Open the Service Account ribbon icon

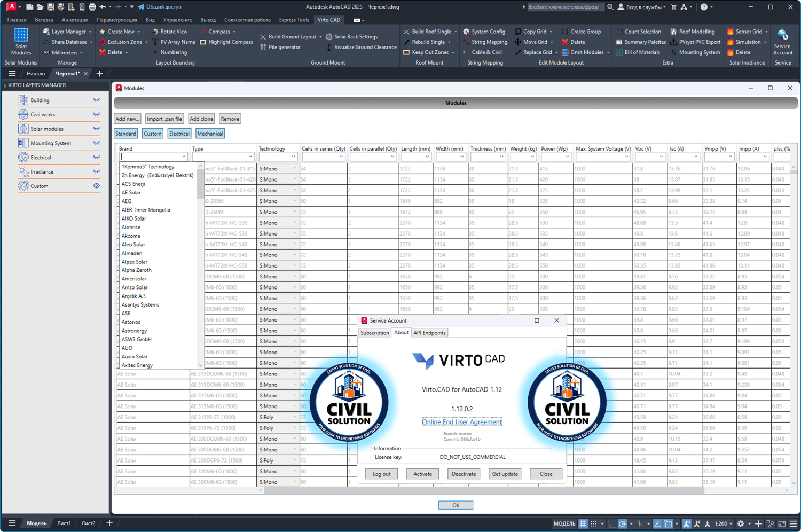[783, 42]
